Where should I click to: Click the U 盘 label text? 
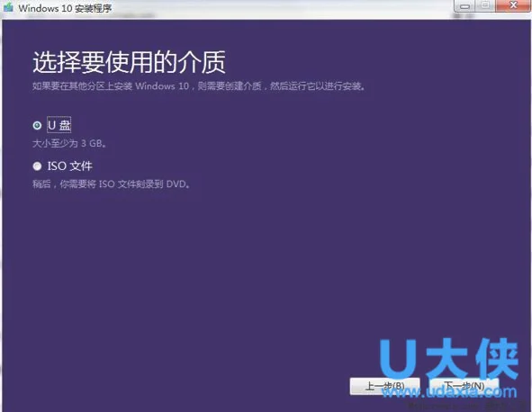(59, 125)
